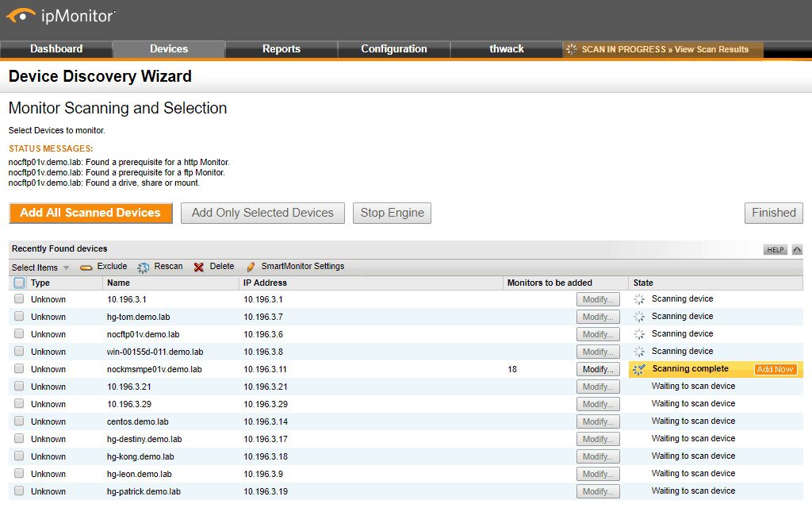Switch to the Reports tab

(281, 49)
